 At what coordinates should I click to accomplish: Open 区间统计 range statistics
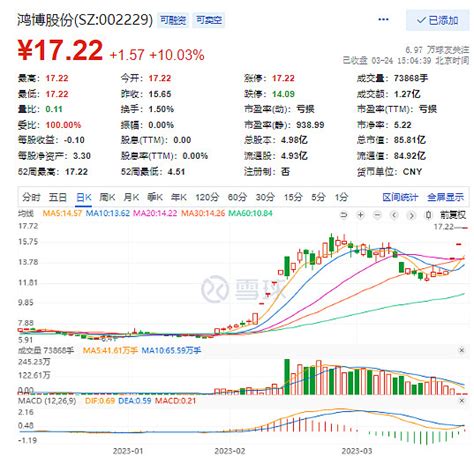400,197
